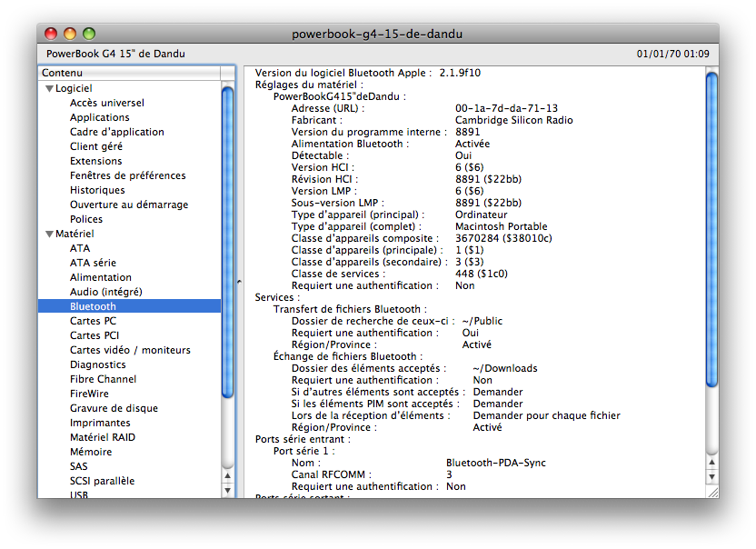Click the details pane scroll up arrow
This screenshot has width=756, height=549.
click(711, 462)
